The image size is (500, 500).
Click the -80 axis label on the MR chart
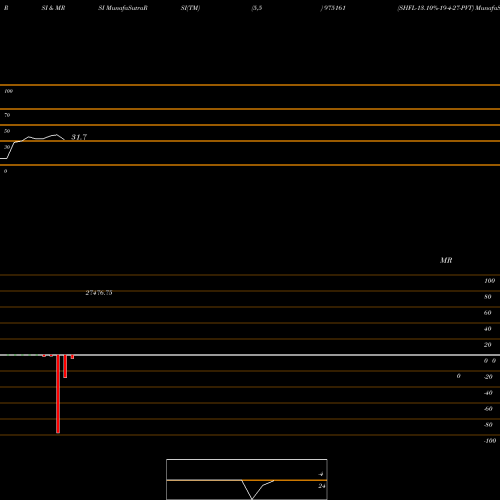488,425
